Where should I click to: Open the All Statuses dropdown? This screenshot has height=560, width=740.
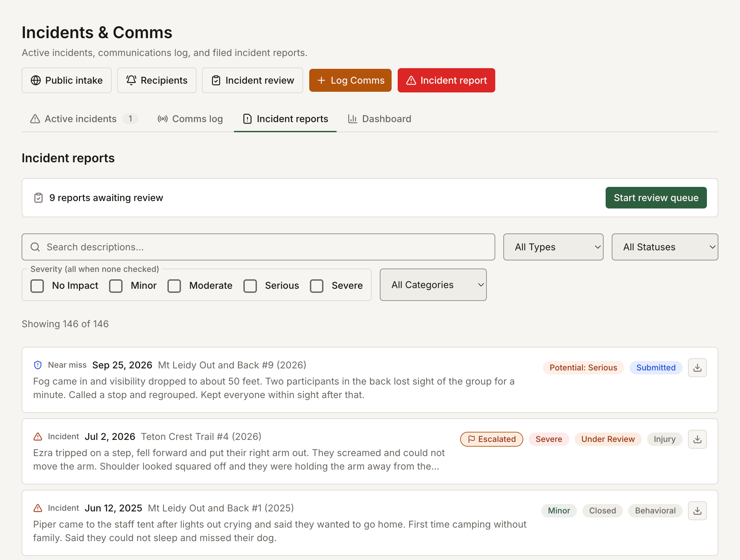click(x=664, y=247)
